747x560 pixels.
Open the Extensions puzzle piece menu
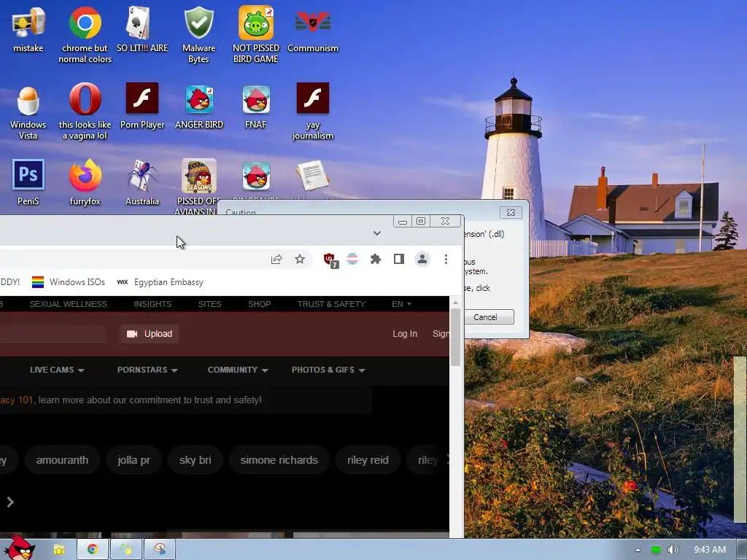376,259
